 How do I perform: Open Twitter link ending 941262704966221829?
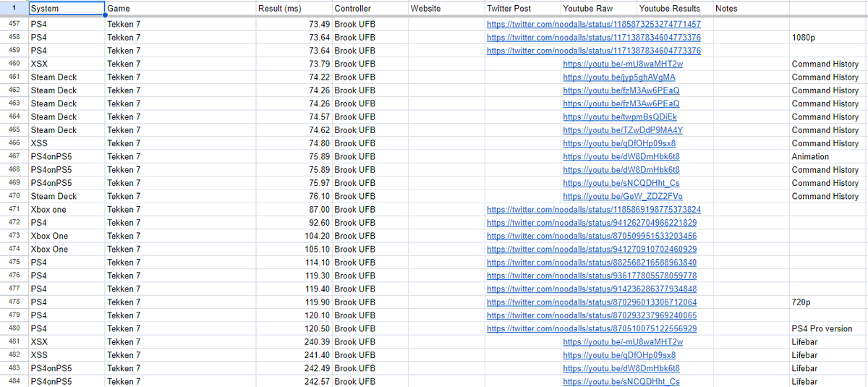coord(592,223)
